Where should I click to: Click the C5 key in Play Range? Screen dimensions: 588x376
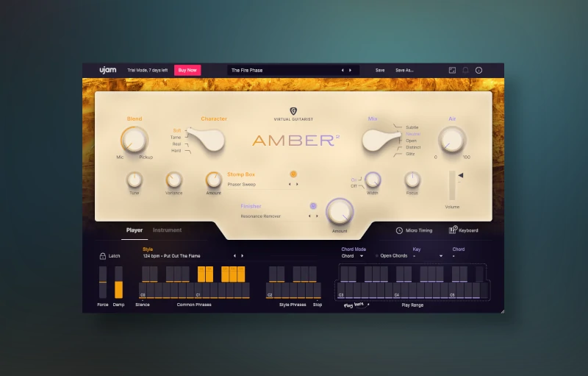[x=452, y=291]
